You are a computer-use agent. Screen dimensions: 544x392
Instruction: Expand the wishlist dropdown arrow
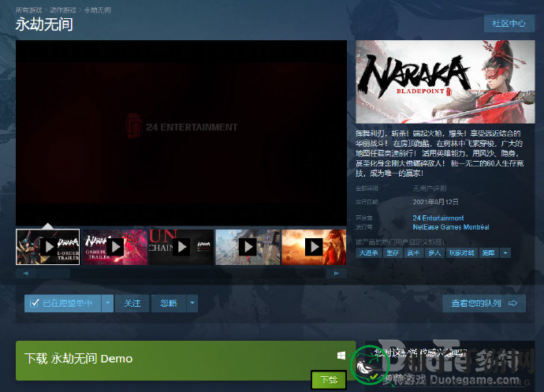[x=108, y=303]
